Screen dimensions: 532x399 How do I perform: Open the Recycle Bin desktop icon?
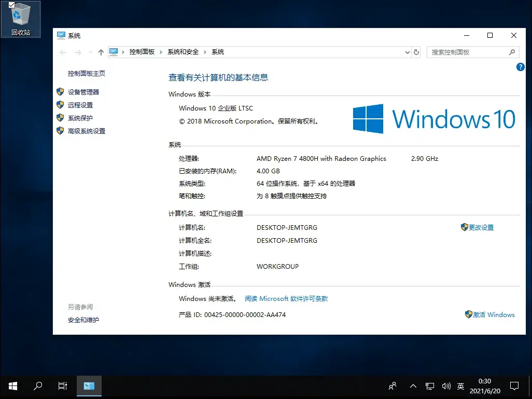click(20, 19)
